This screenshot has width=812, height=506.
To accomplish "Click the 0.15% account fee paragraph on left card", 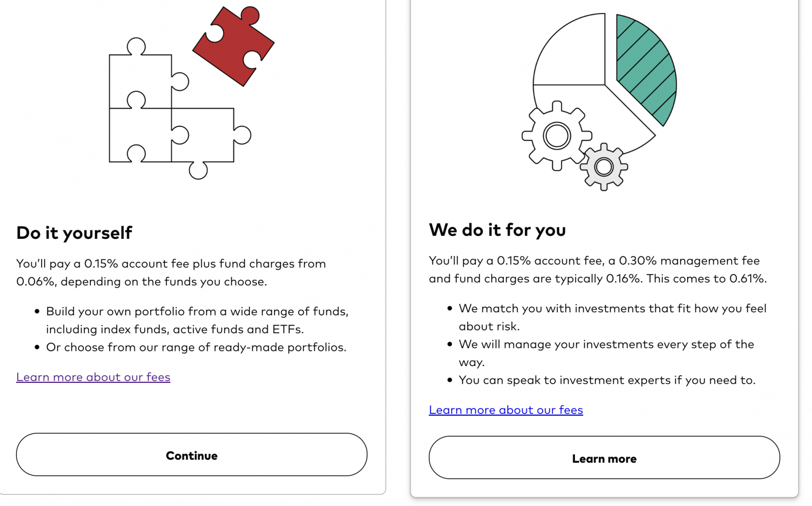I will [x=171, y=272].
